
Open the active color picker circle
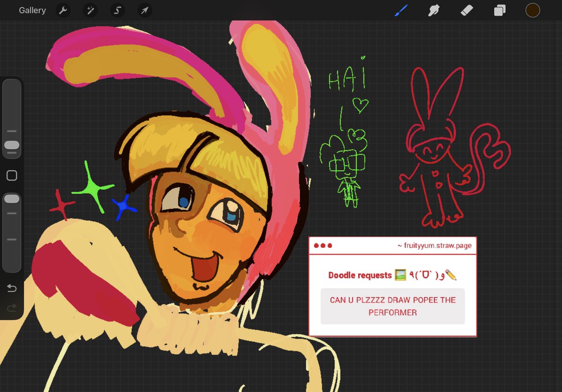(x=532, y=10)
